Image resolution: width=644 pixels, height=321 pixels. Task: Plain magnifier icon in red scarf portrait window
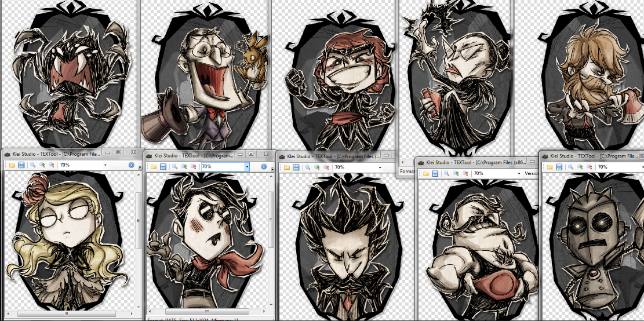click(174, 167)
